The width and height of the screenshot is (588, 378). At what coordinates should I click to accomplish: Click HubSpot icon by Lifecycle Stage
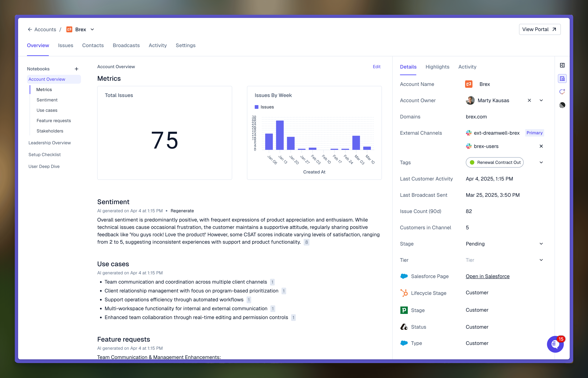pos(404,293)
